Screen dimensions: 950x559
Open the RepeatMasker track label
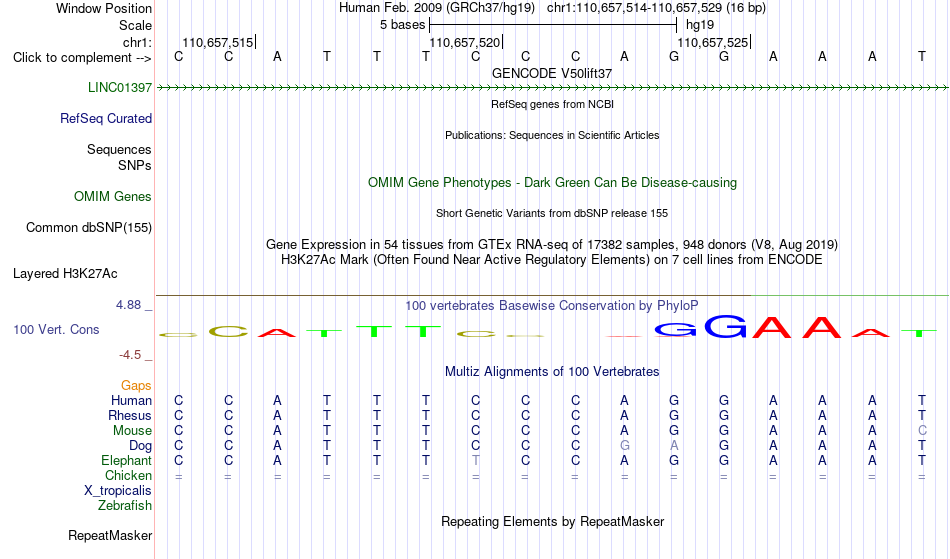pos(110,535)
